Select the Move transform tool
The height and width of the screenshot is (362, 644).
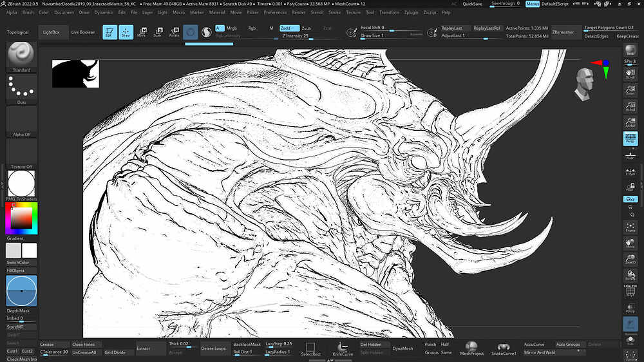coord(142,32)
